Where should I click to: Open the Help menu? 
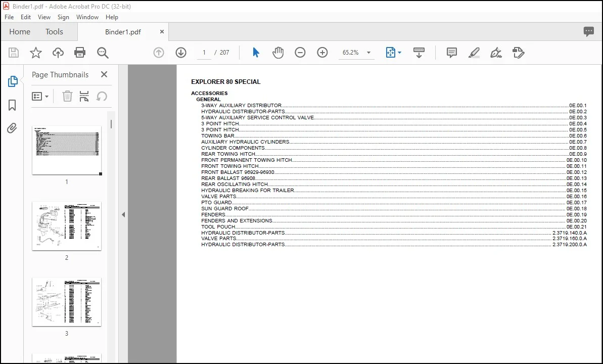click(112, 17)
